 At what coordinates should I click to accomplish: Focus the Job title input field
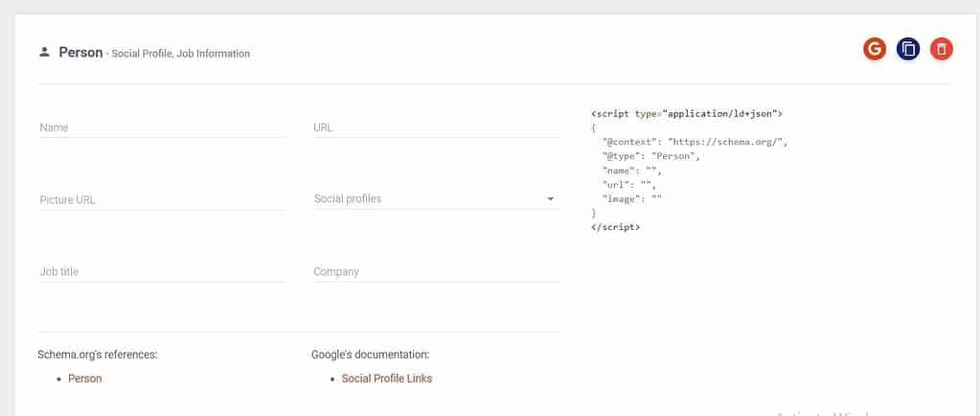click(x=161, y=272)
